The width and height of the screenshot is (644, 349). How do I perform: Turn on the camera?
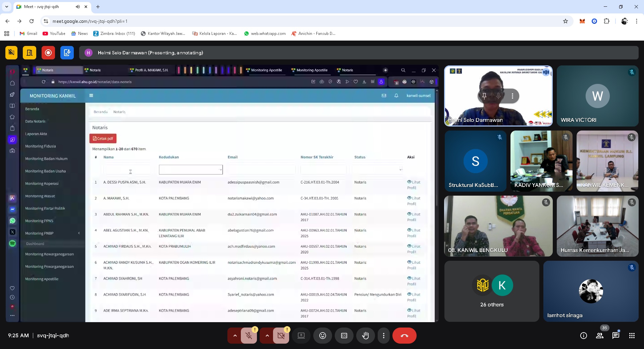tap(281, 336)
